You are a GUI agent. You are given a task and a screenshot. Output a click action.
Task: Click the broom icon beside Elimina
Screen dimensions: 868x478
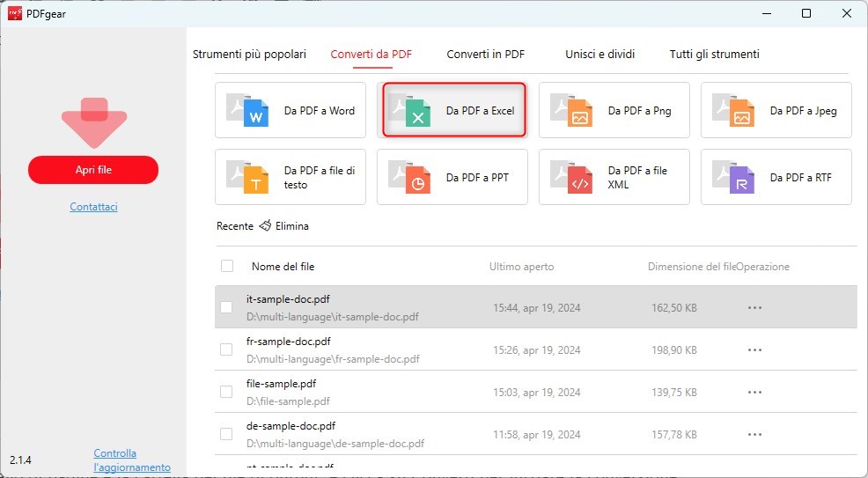coord(265,225)
